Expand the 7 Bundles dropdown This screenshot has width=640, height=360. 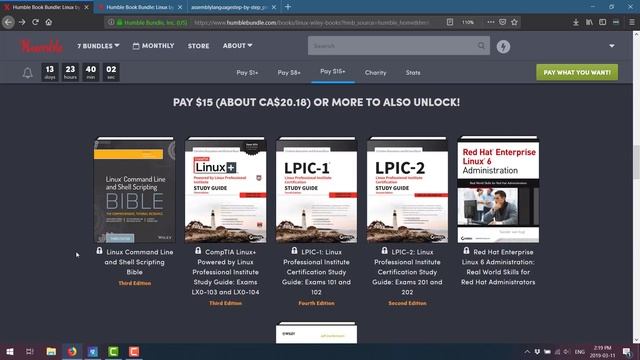coord(98,46)
